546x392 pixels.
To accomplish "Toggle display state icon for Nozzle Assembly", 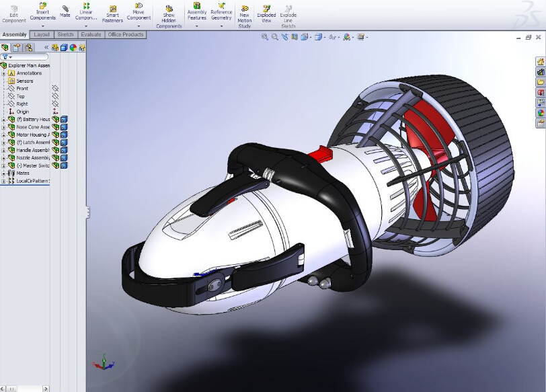I will click(56, 158).
